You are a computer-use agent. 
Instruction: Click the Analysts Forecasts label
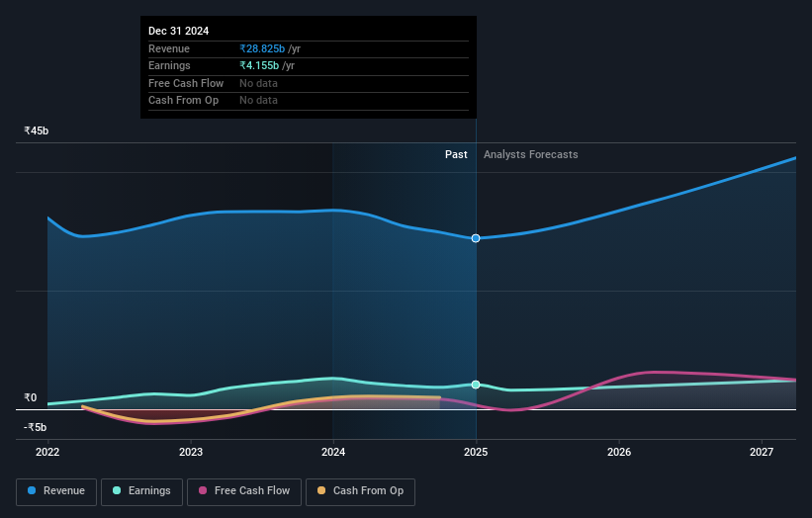(531, 155)
